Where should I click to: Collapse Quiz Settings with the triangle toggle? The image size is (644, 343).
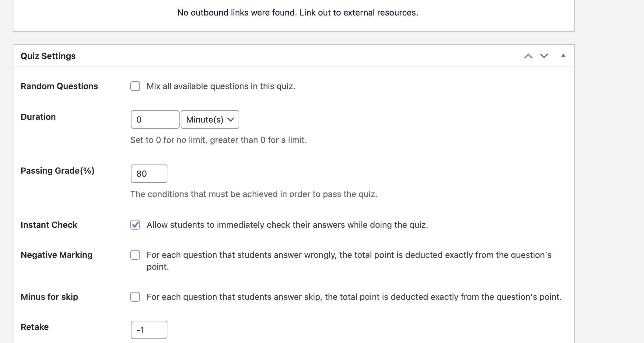(x=563, y=56)
